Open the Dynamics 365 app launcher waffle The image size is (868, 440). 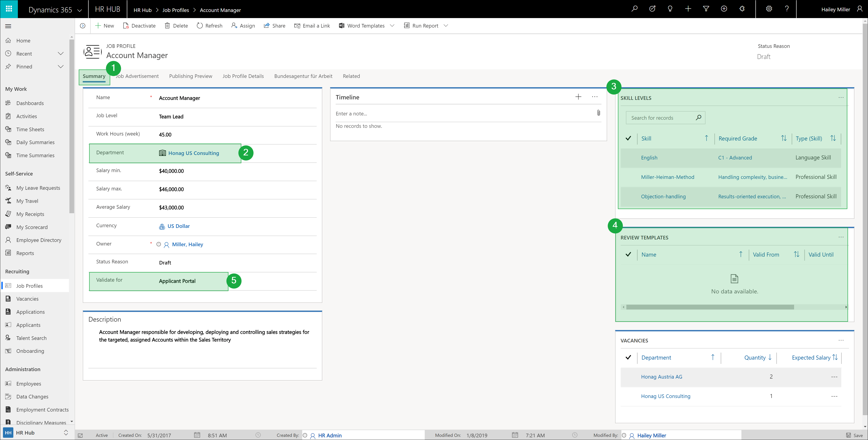click(9, 9)
